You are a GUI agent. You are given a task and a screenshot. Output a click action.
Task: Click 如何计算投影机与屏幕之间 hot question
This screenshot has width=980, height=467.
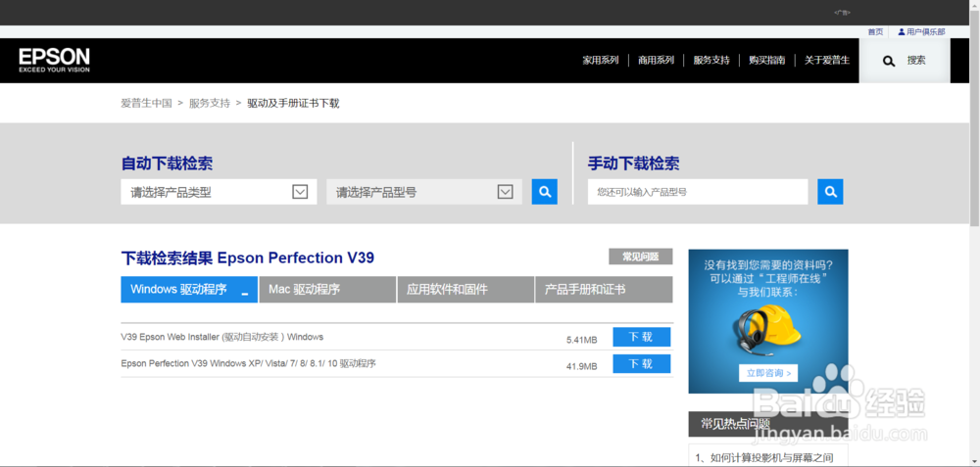763,459
